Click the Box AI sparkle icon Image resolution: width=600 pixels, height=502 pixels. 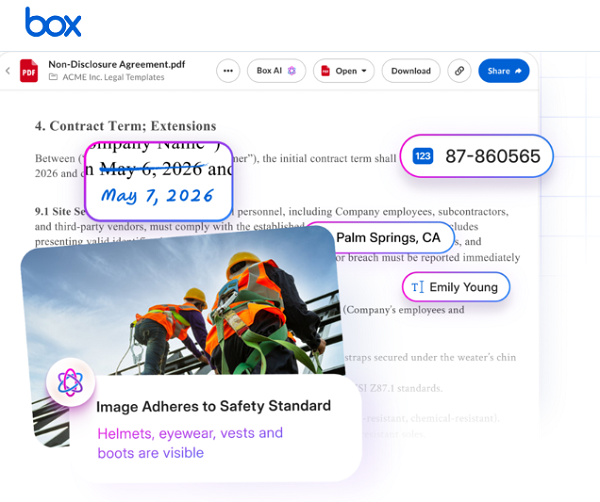pyautogui.click(x=292, y=71)
